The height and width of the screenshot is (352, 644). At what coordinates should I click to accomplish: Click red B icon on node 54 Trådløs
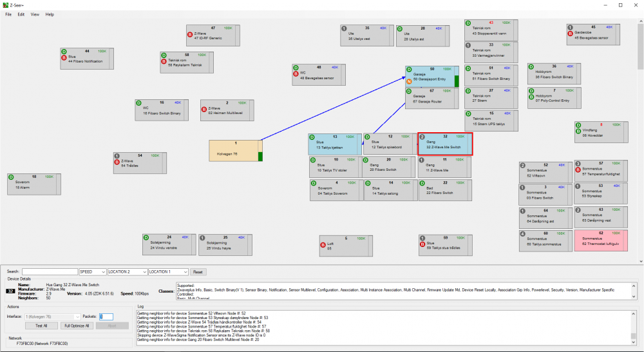(117, 162)
